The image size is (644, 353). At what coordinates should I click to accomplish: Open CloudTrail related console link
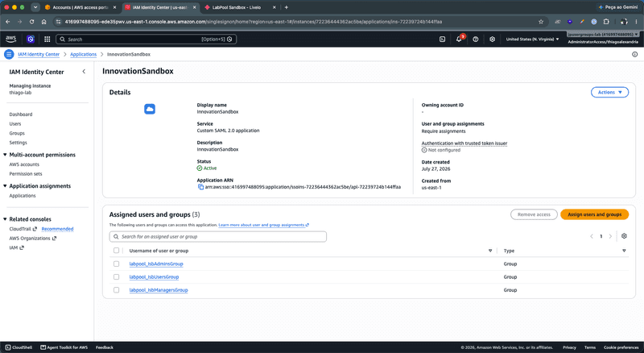tap(23, 229)
